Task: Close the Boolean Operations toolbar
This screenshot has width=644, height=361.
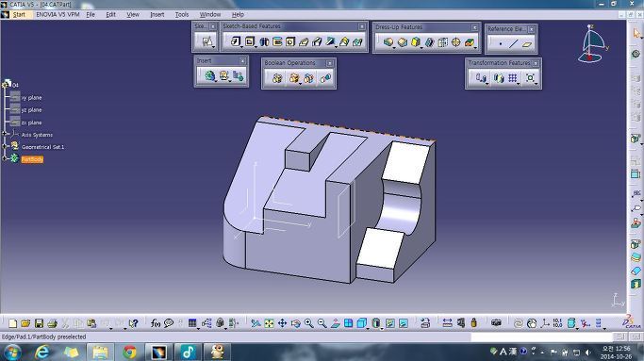Action: [x=329, y=63]
